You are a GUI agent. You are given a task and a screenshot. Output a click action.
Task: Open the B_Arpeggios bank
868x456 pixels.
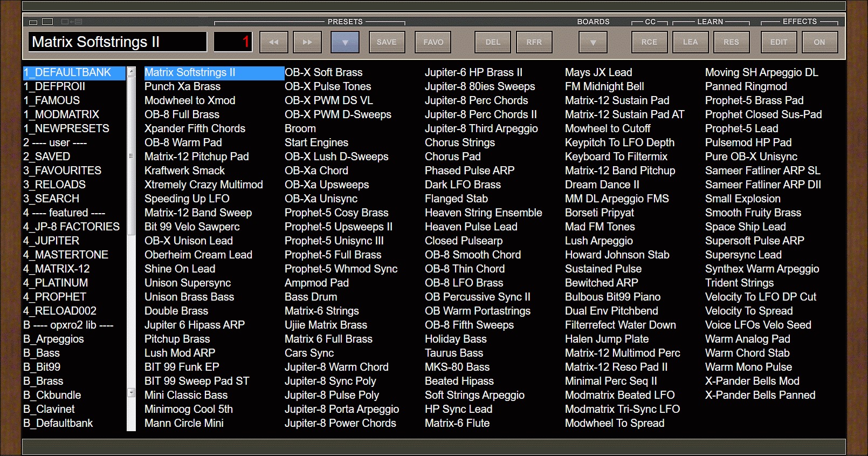(x=54, y=339)
